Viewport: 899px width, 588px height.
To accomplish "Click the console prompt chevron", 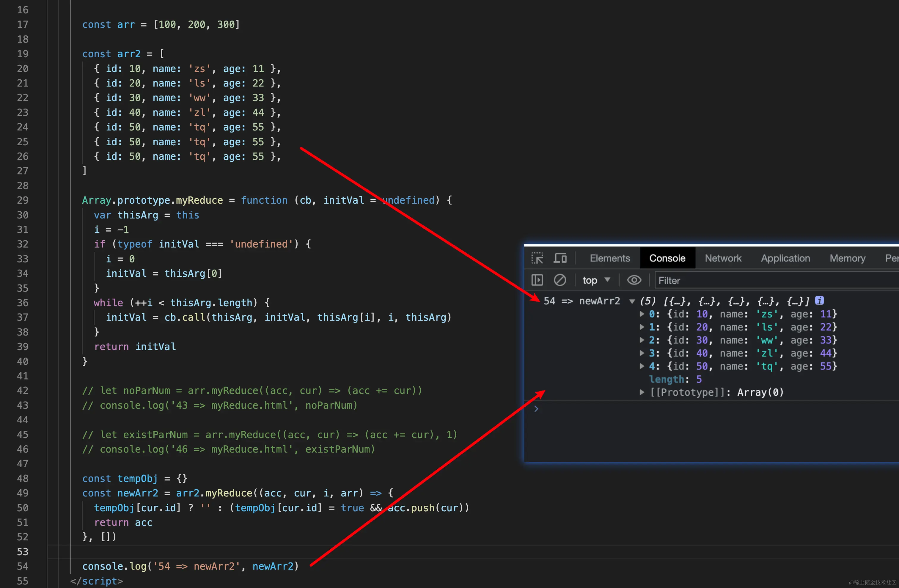I will coord(536,409).
